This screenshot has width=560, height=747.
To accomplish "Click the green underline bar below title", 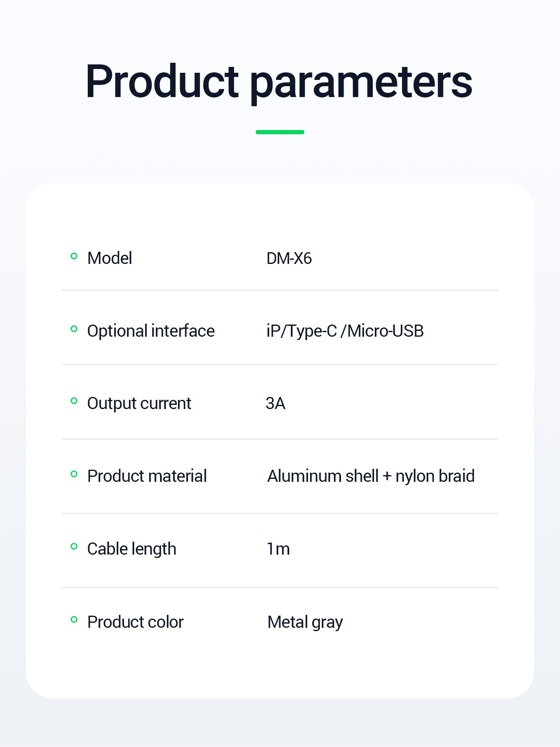I will pyautogui.click(x=280, y=132).
